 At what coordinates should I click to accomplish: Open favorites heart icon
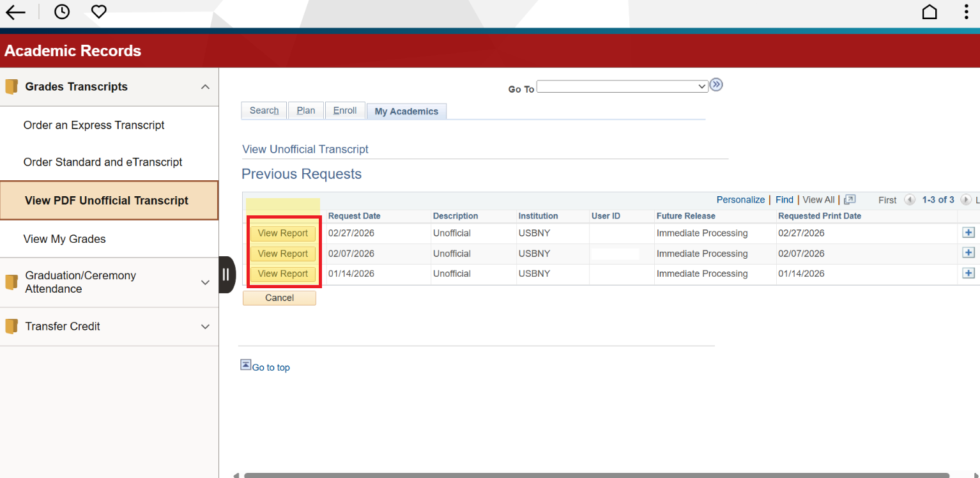click(98, 12)
